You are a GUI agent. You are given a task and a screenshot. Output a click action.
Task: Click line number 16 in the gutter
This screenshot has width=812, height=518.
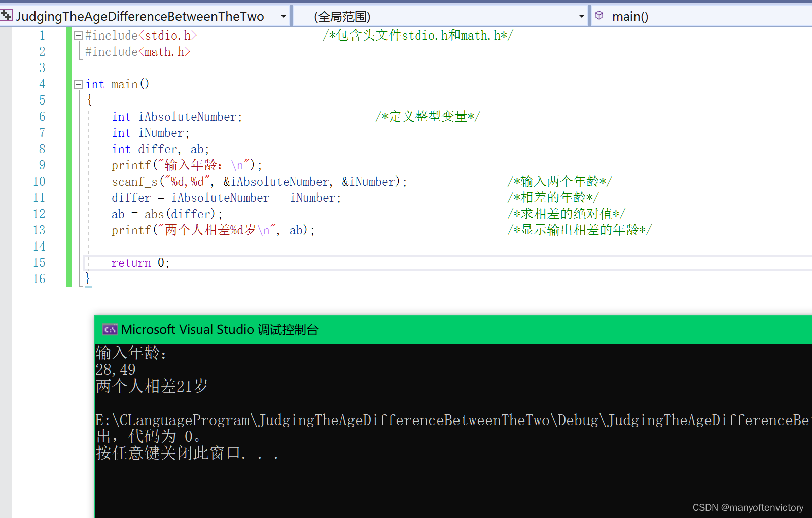pos(39,279)
